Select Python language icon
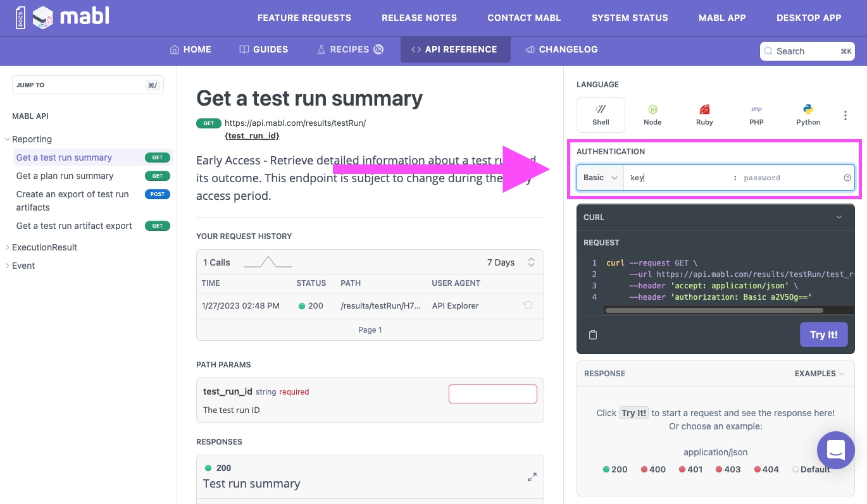The image size is (867, 504). (808, 114)
